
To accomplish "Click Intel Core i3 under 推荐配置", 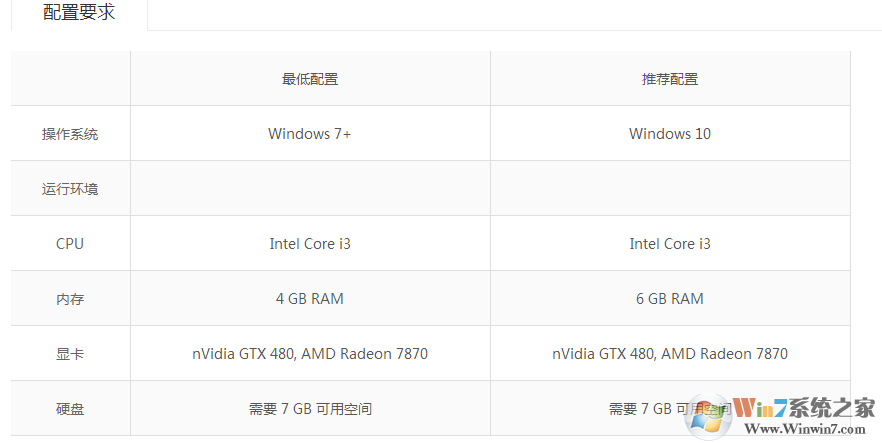I will [x=670, y=244].
